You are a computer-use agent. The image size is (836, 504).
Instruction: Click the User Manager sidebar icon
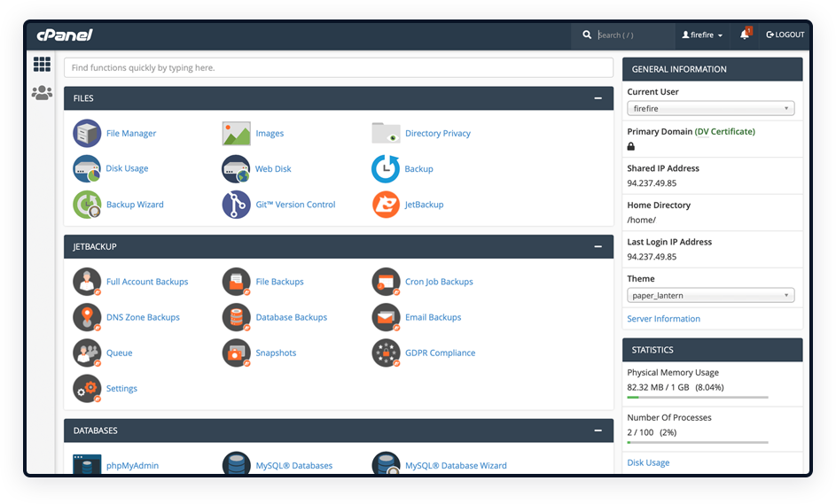point(42,92)
